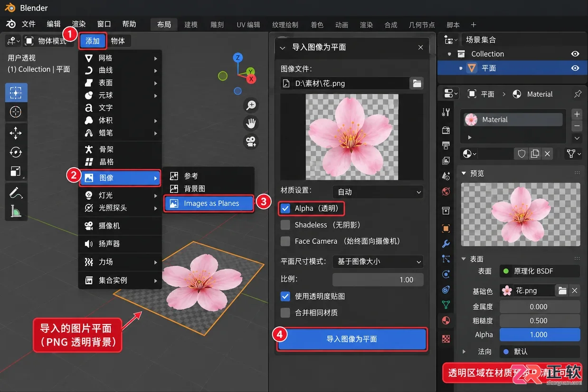Open 平面尺寸模式 dropdown
Image resolution: width=588 pixels, height=392 pixels.
pos(378,261)
